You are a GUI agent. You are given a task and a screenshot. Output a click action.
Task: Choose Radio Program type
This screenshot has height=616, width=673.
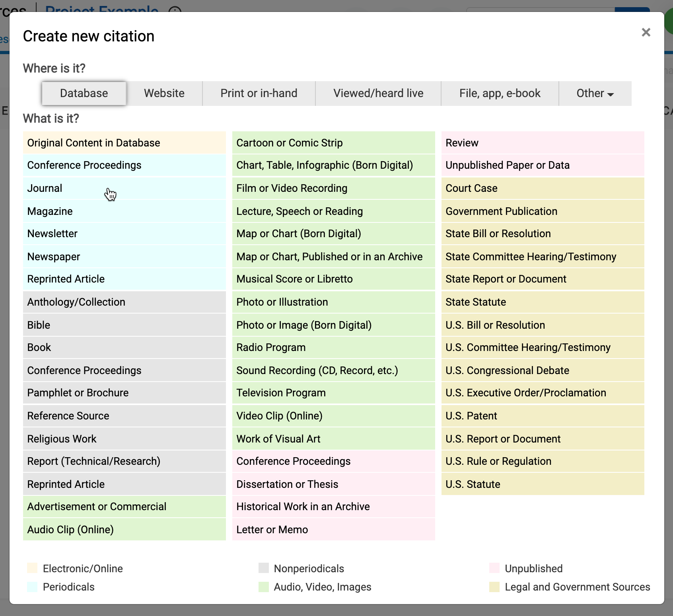click(334, 347)
